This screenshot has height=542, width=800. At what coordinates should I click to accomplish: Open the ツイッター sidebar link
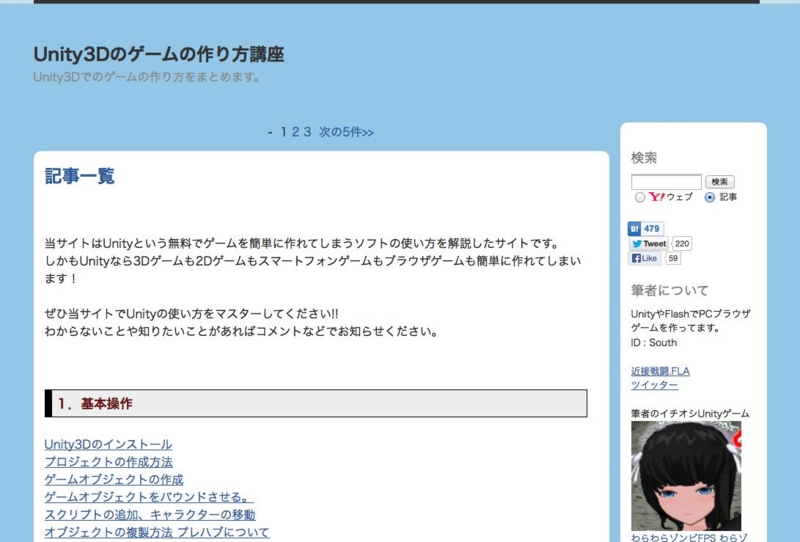coord(655,385)
